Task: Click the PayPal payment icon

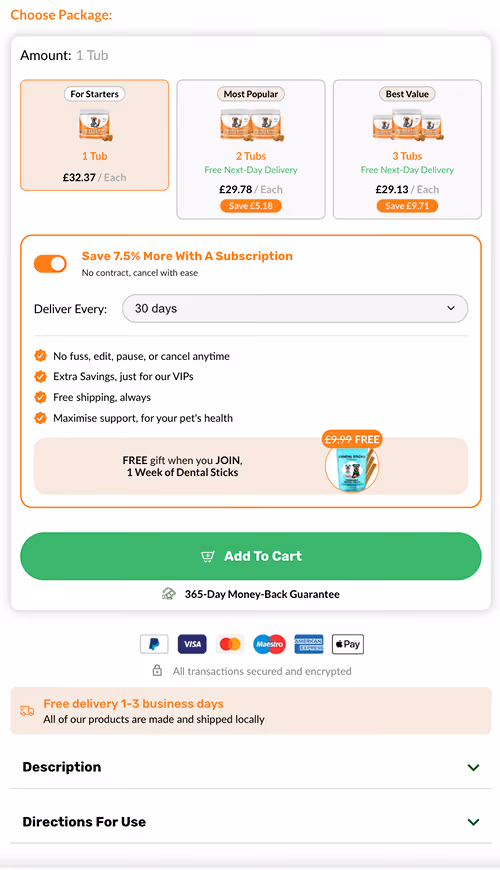Action: pos(154,644)
